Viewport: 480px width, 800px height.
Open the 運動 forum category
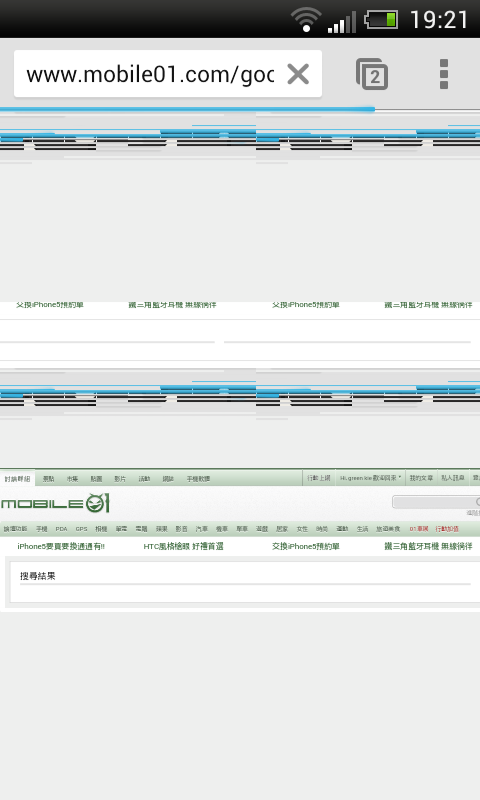342,529
